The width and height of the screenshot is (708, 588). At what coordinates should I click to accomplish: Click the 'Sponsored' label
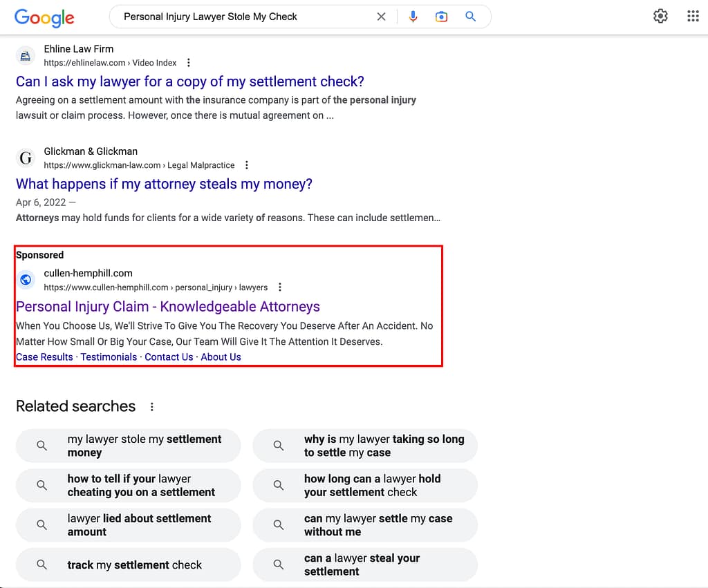click(39, 255)
